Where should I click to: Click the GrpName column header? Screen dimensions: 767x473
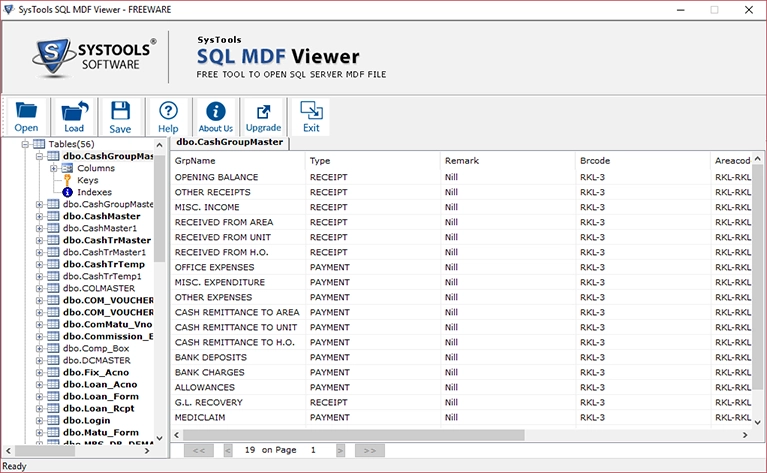(x=238, y=161)
